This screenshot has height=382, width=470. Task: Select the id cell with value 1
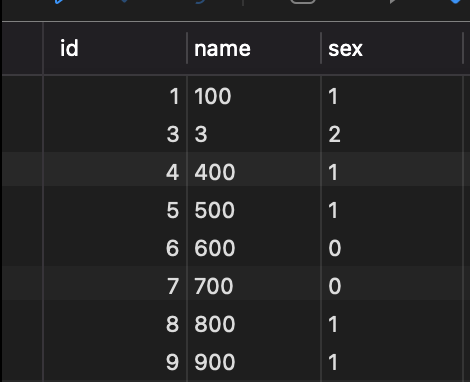[x=115, y=96]
